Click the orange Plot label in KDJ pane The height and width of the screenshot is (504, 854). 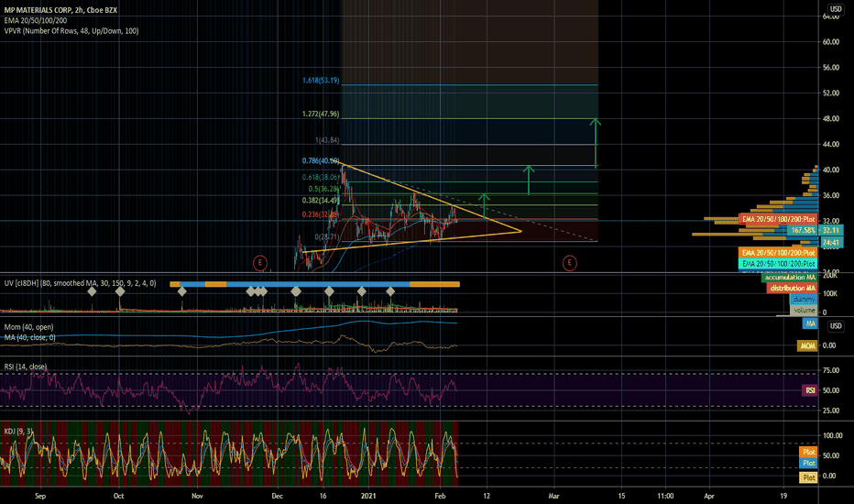point(809,453)
